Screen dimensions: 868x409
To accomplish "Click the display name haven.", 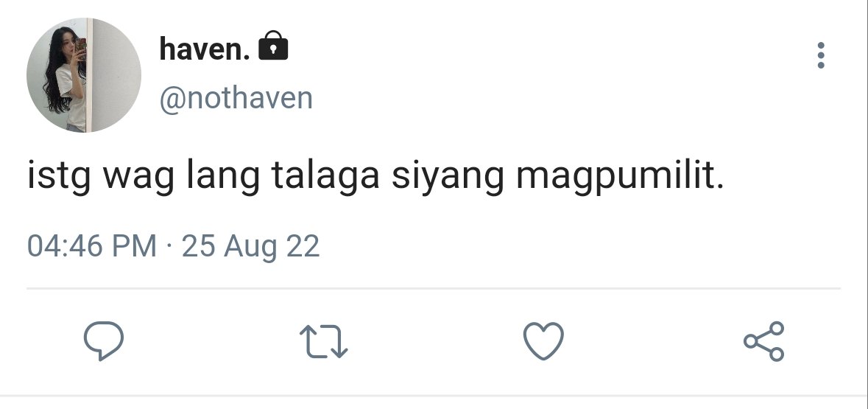I will coord(205,49).
